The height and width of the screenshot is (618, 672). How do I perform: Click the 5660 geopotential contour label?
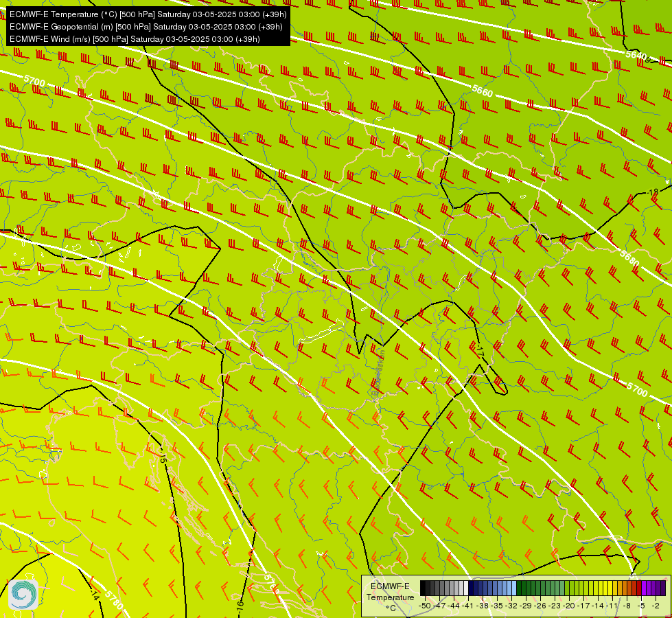click(483, 91)
